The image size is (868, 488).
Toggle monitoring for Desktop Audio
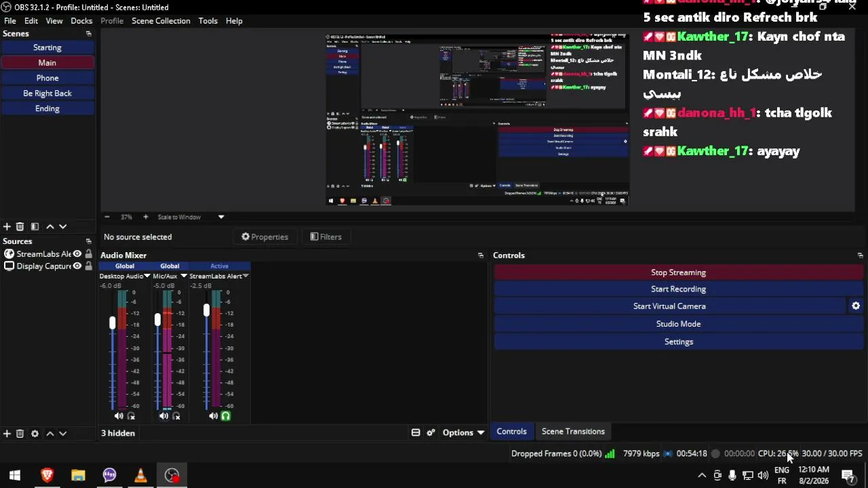click(x=131, y=416)
